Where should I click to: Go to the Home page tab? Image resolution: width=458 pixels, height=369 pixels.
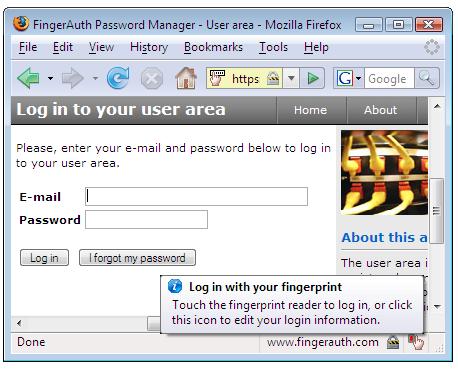pyautogui.click(x=310, y=110)
